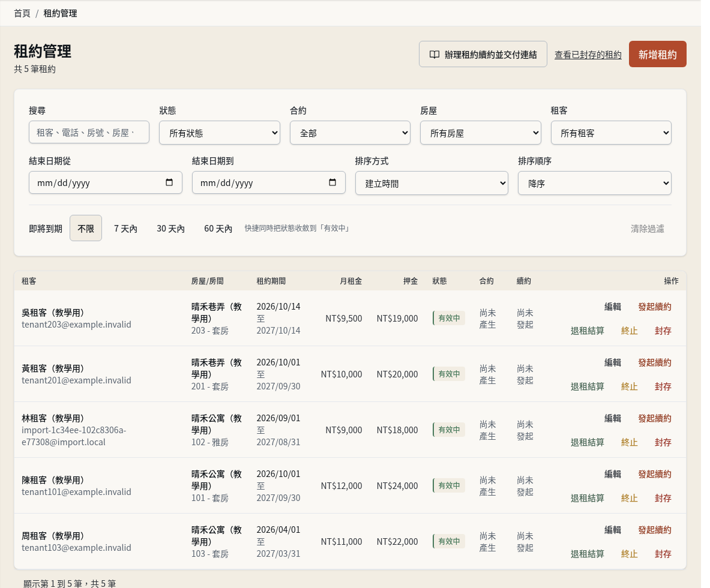The width and height of the screenshot is (710, 588).
Task: Archive 黃租客 lease with 封存
Action: [663, 386]
